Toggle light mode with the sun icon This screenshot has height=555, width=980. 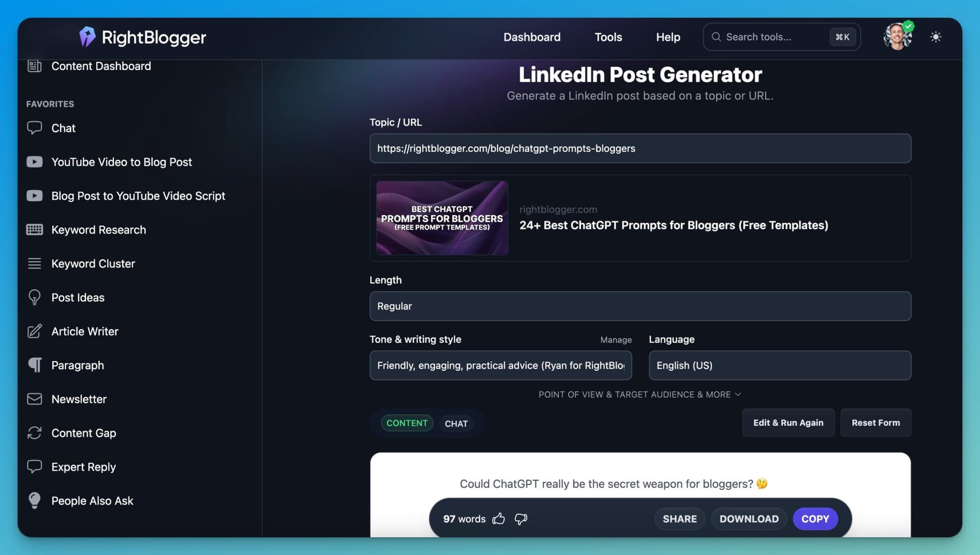pyautogui.click(x=936, y=37)
